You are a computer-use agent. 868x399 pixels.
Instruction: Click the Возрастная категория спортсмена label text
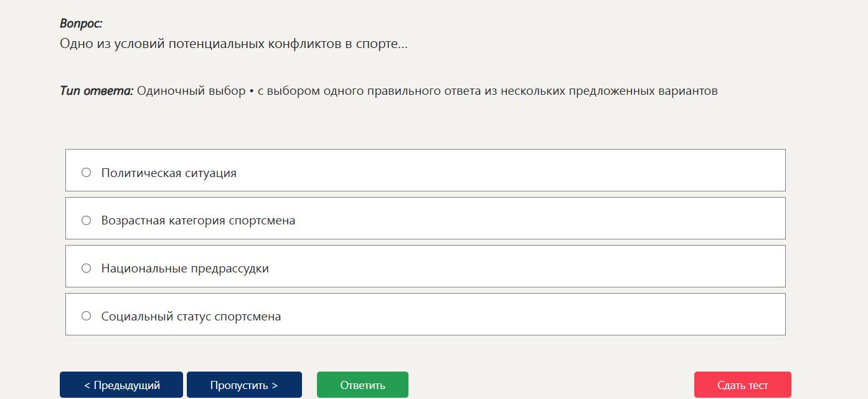(x=198, y=221)
